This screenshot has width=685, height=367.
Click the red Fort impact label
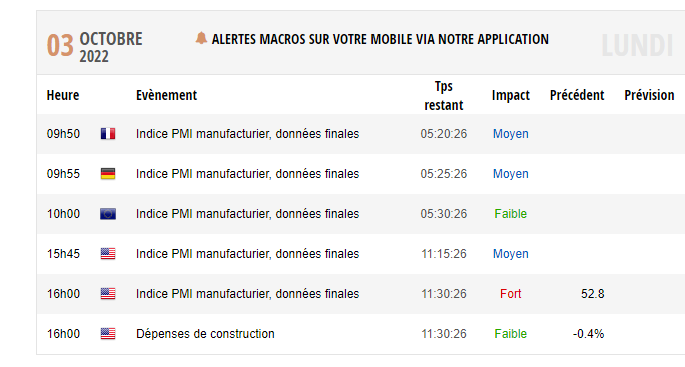(x=511, y=294)
